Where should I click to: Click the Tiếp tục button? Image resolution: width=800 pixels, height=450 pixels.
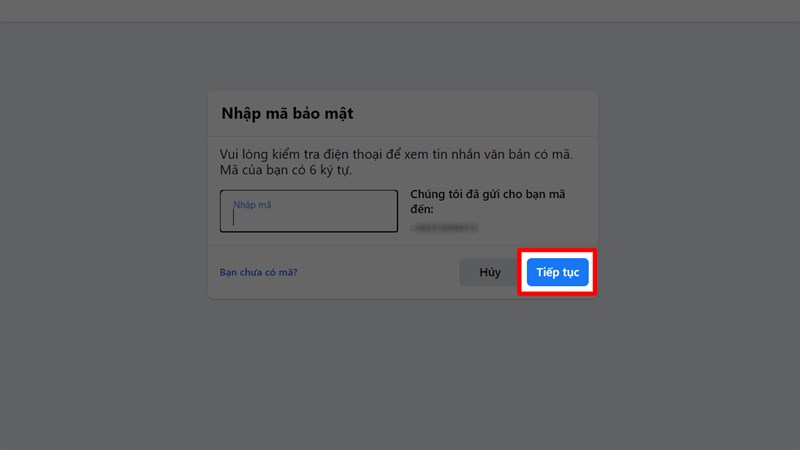point(557,272)
